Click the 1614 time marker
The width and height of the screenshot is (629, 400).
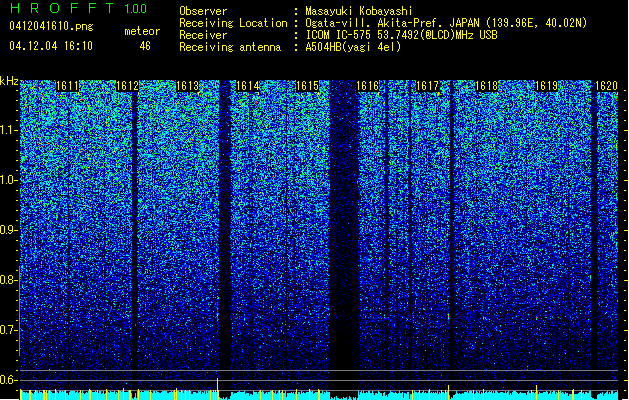click(248, 86)
